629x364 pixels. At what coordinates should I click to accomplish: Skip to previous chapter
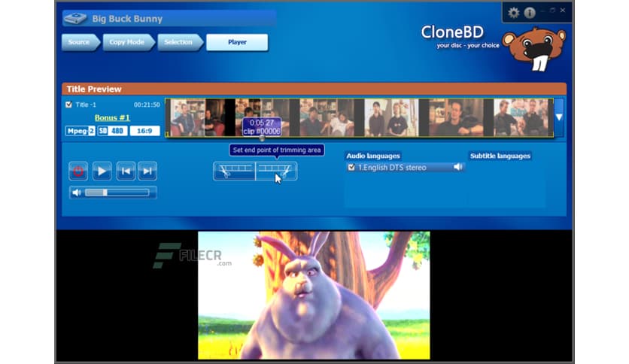[126, 171]
